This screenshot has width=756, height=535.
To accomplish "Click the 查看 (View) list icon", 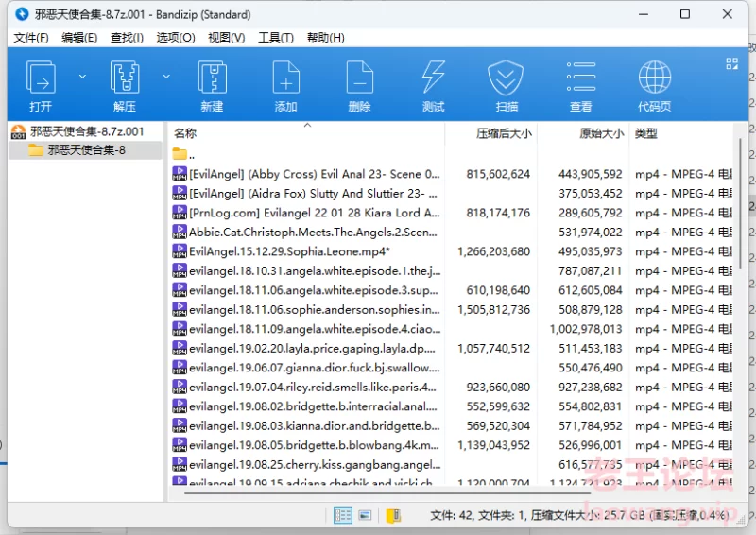I will tap(580, 78).
